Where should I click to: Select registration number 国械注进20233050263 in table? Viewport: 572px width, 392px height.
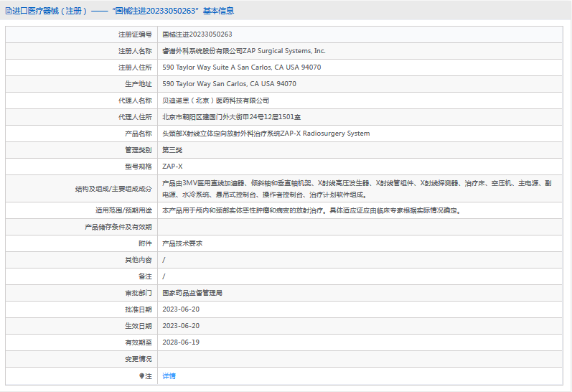(x=197, y=34)
